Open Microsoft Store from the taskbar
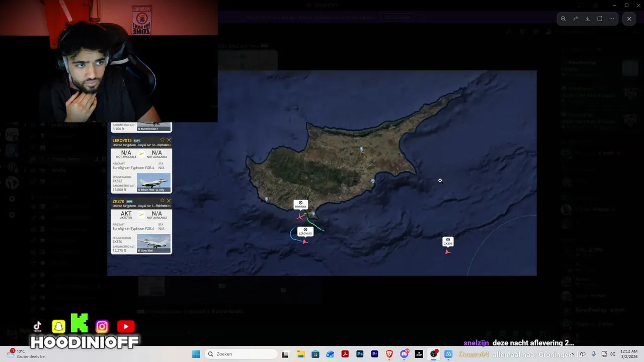Image resolution: width=644 pixels, height=362 pixels. (315, 354)
